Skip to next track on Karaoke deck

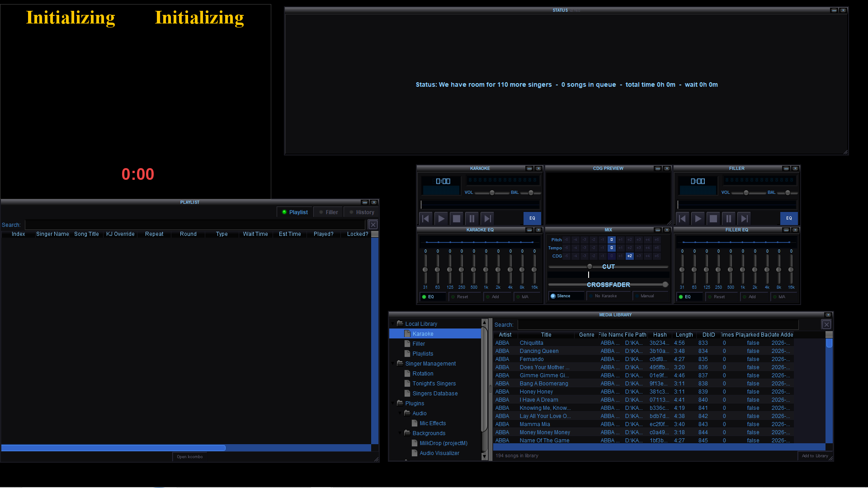(x=487, y=219)
